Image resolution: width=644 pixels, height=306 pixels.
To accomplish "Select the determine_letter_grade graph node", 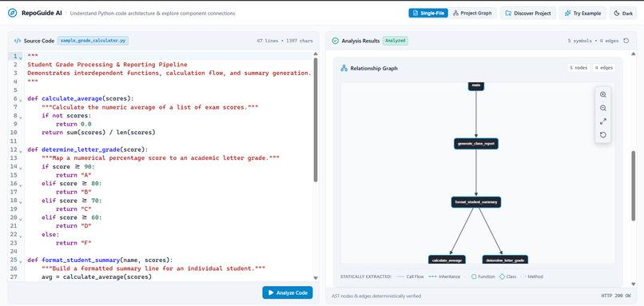I will click(505, 260).
